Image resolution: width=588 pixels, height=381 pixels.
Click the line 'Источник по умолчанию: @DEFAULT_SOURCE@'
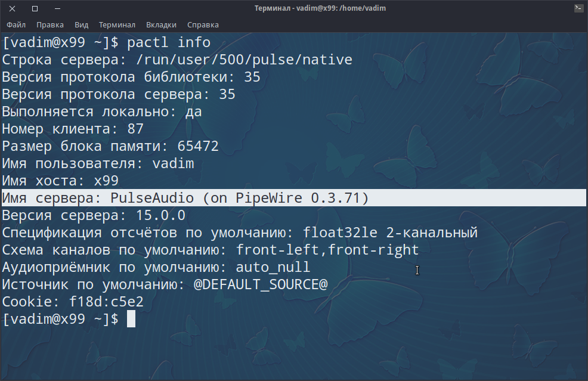click(x=165, y=284)
